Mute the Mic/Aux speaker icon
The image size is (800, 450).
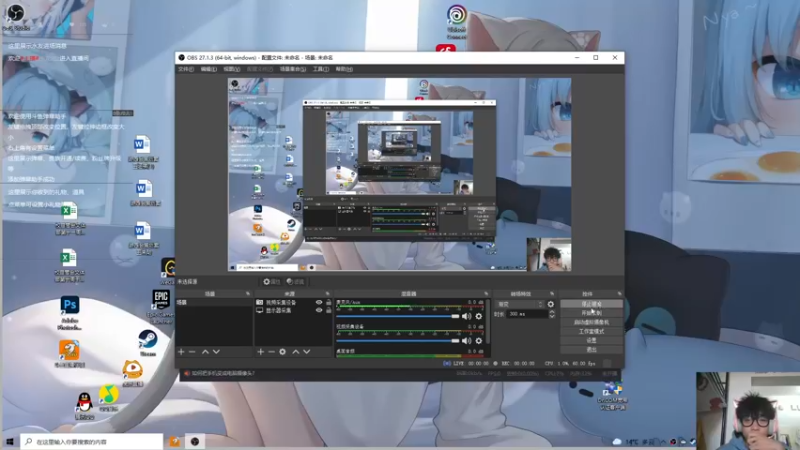[x=466, y=316]
